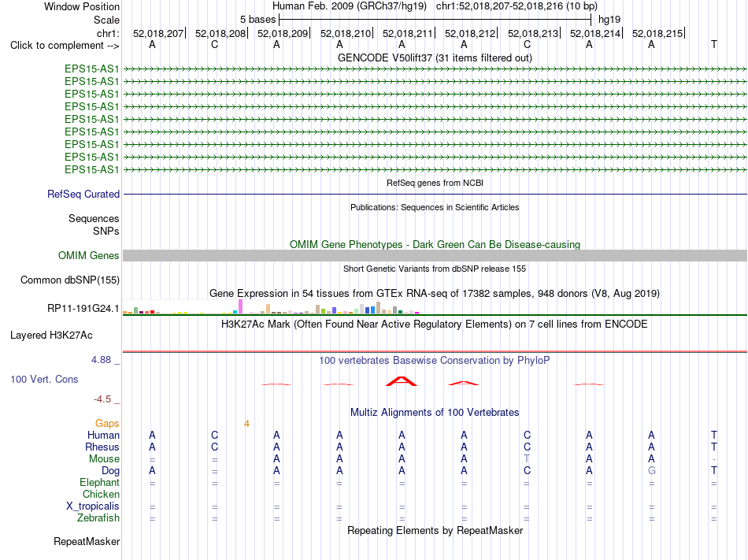Open the RefSeq Curated track label
Screen dimensions: 748x560
pyautogui.click(x=83, y=194)
